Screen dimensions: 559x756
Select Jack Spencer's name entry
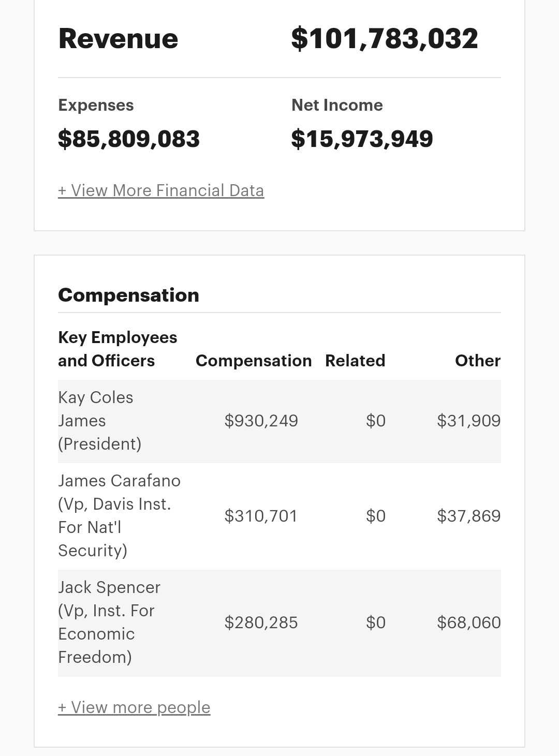click(109, 622)
